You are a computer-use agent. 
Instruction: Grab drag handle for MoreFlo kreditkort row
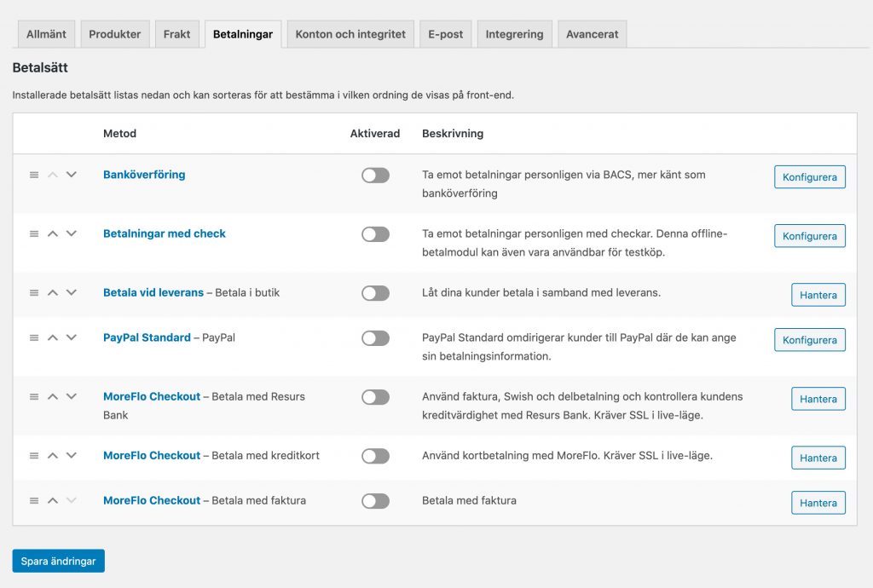pos(34,456)
